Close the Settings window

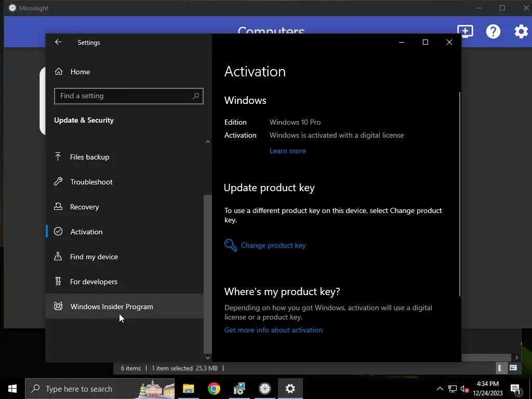(449, 42)
